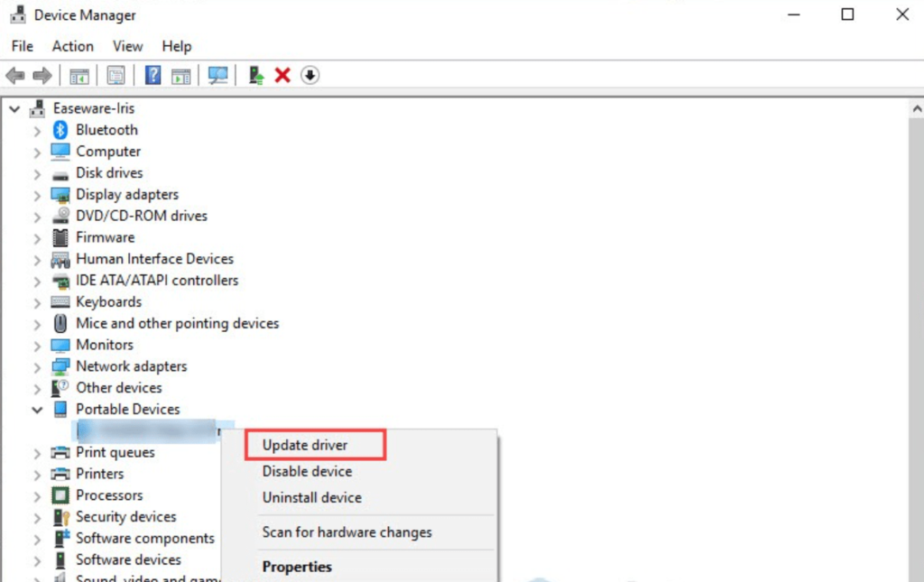
Task: Open the File menu
Action: [23, 46]
